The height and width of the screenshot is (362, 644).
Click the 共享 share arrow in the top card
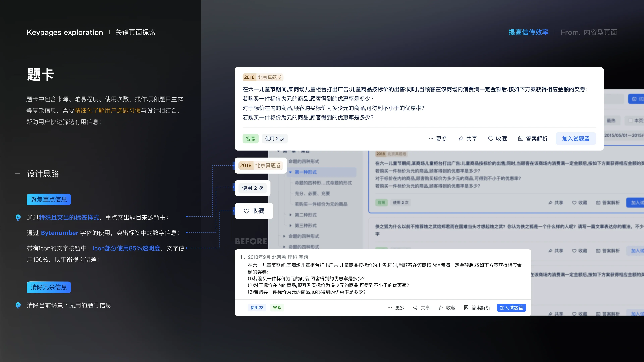[x=461, y=139]
